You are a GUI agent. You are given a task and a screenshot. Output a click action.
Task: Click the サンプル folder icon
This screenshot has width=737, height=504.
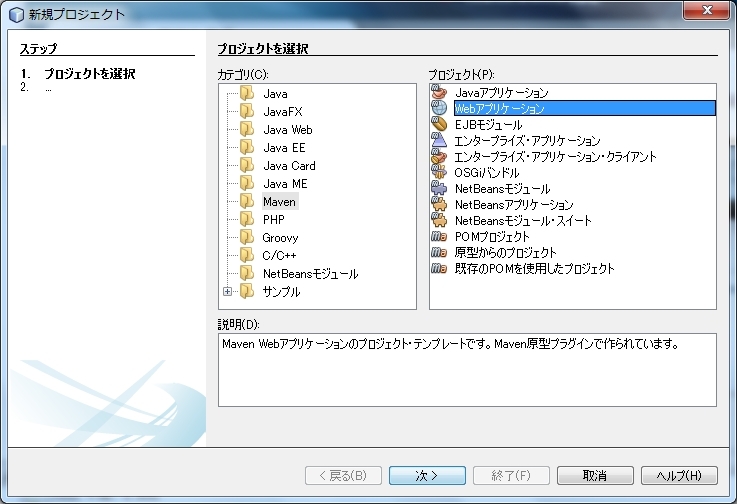click(x=247, y=291)
